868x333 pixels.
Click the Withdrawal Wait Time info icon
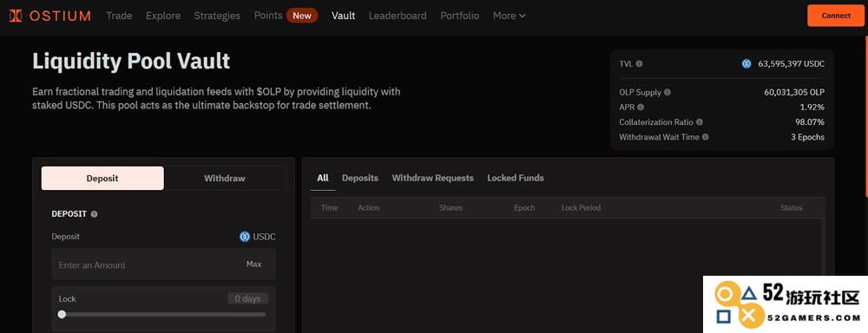pos(705,137)
